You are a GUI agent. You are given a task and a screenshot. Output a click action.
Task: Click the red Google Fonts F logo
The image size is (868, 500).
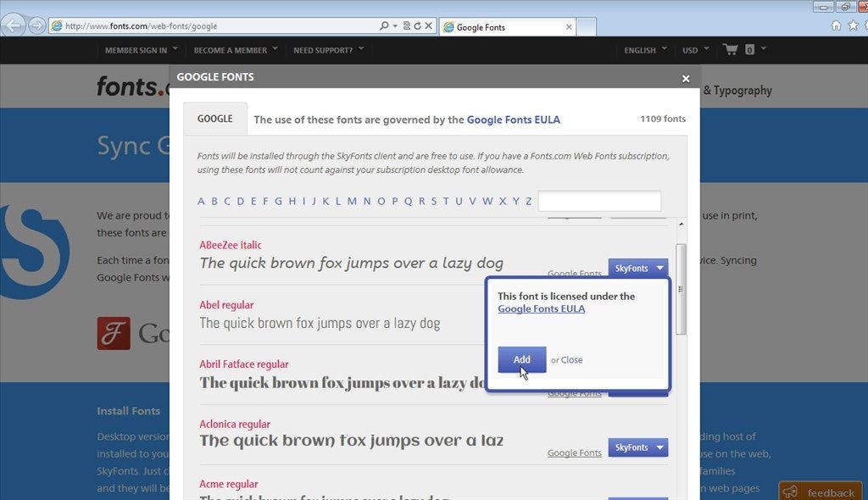tap(114, 333)
